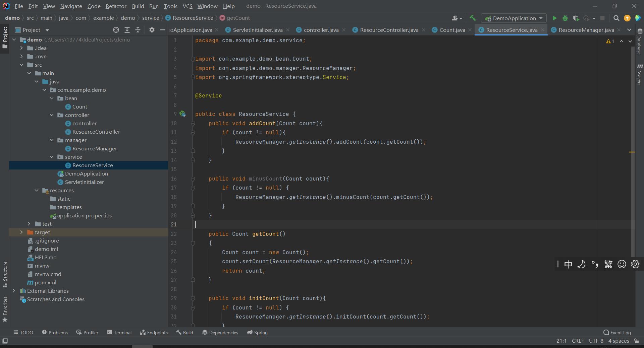Collapse all in Project panel
This screenshot has height=348, width=644.
click(138, 30)
